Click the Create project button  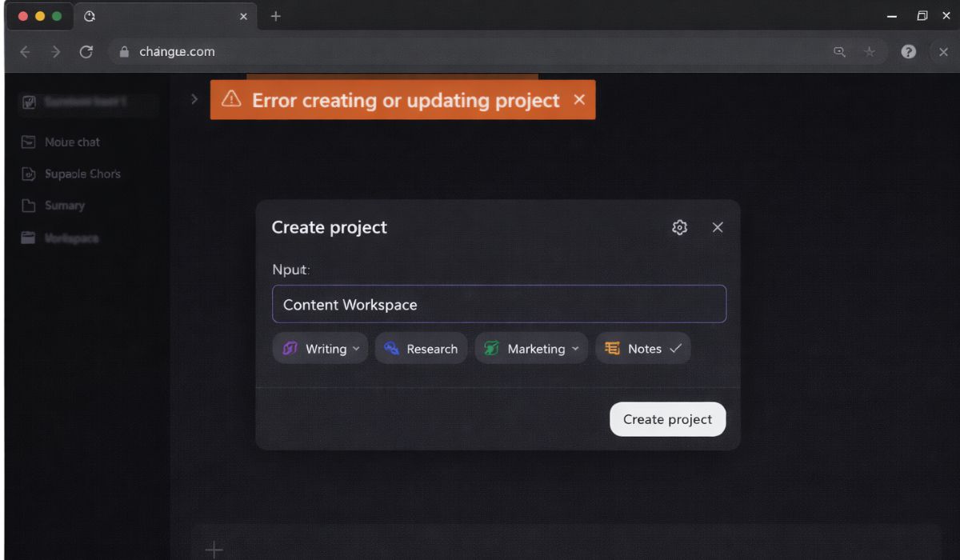(667, 419)
